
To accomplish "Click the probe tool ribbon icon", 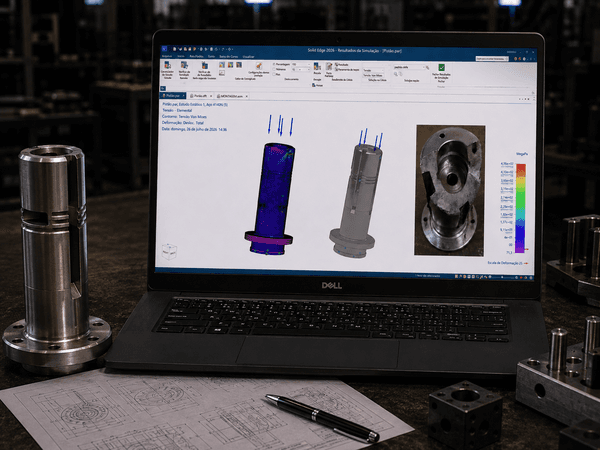I will [329, 66].
